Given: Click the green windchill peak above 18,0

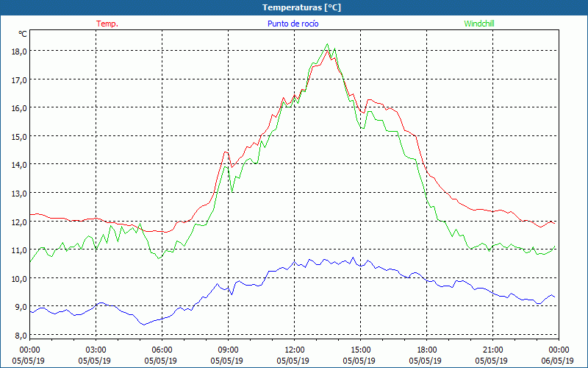Looking at the screenshot, I should point(327,44).
